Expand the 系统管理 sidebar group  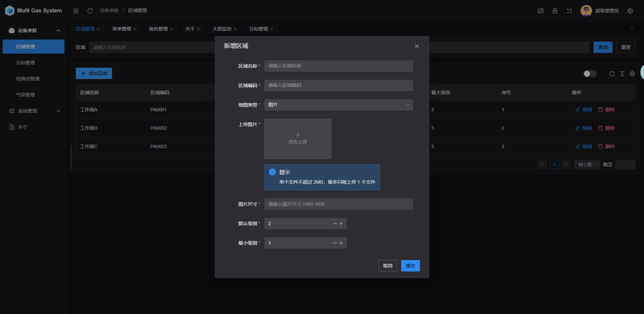coord(34,111)
